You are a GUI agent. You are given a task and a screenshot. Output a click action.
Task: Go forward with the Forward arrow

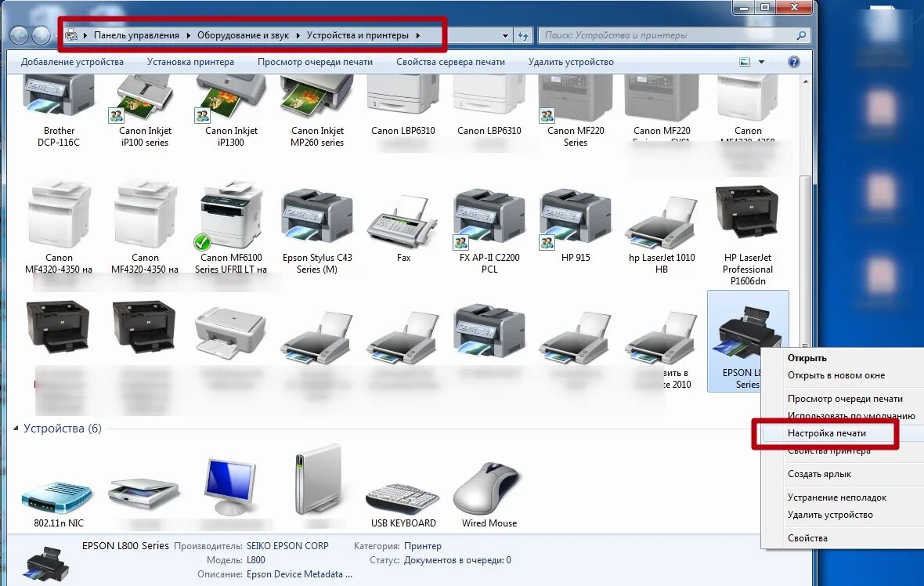41,35
